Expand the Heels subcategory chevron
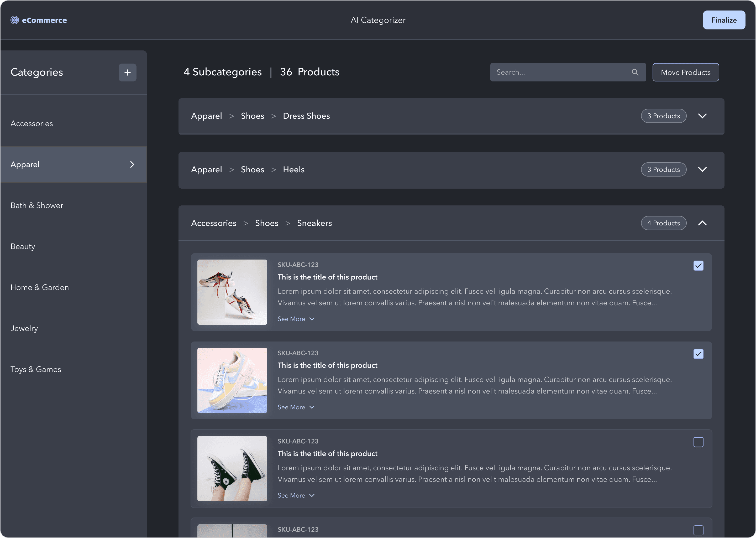 point(702,169)
